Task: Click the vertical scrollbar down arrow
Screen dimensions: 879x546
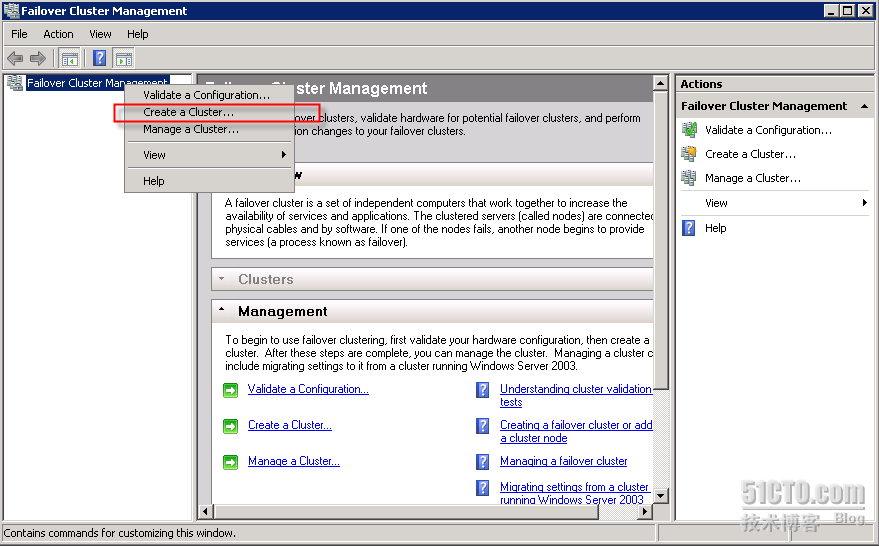Action: [x=661, y=496]
